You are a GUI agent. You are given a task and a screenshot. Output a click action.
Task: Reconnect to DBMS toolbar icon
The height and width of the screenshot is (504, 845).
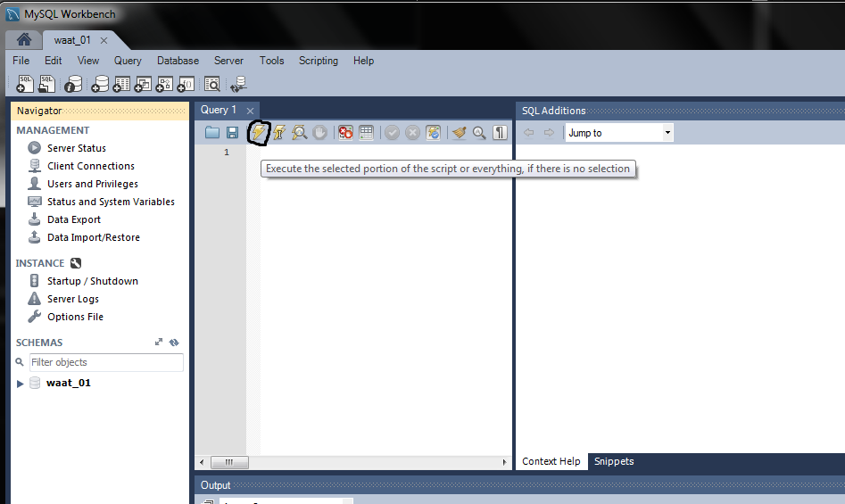238,84
